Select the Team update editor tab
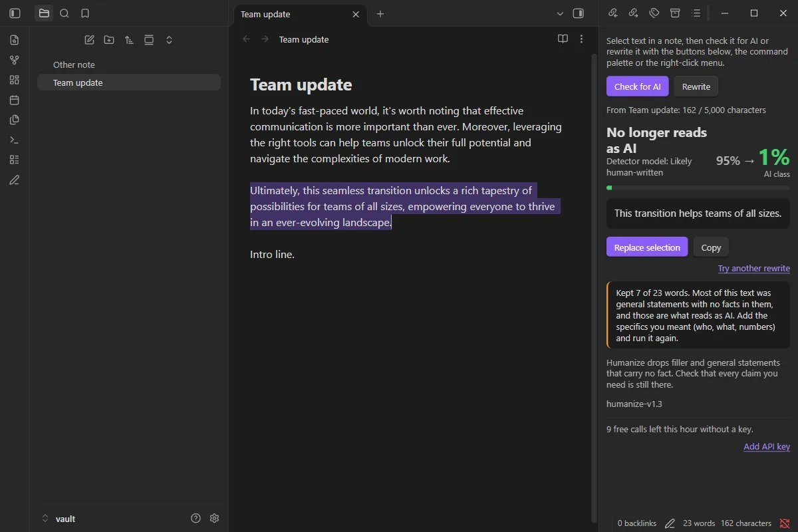 click(x=299, y=14)
